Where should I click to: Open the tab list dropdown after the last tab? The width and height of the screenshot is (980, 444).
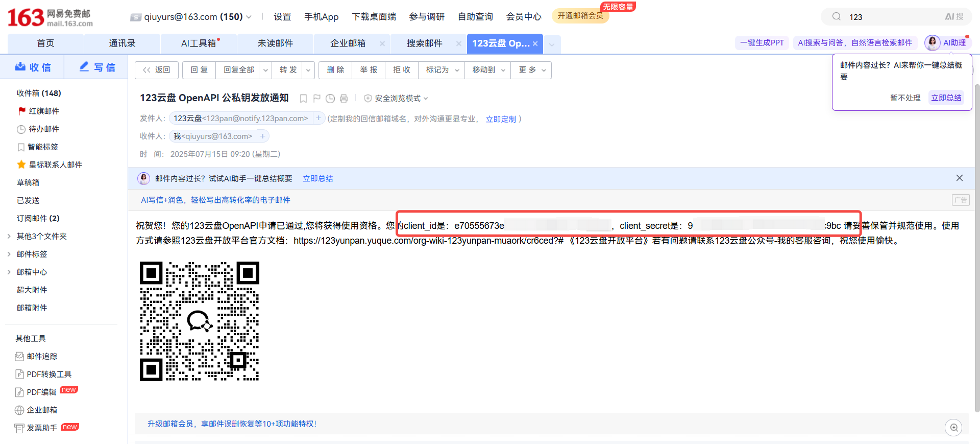552,44
